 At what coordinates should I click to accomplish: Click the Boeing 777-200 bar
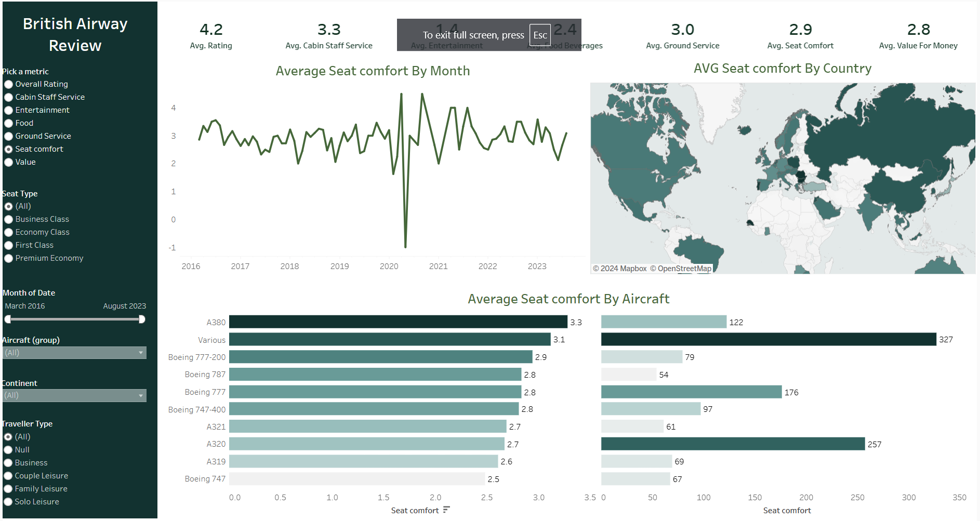[381, 357]
